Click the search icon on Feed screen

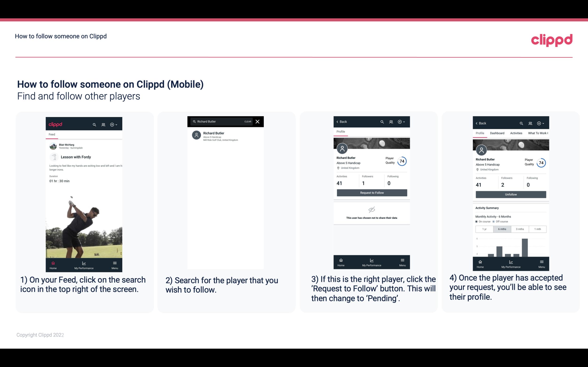pos(94,124)
